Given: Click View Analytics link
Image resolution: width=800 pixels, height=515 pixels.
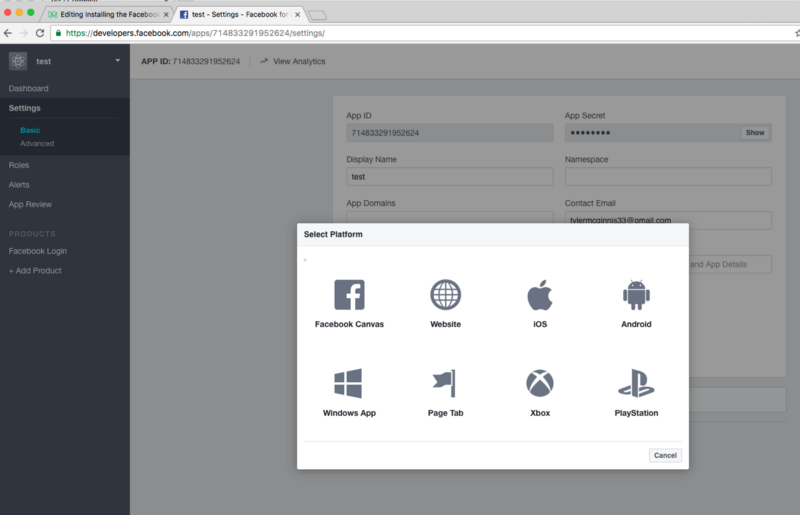Looking at the screenshot, I should (x=299, y=61).
